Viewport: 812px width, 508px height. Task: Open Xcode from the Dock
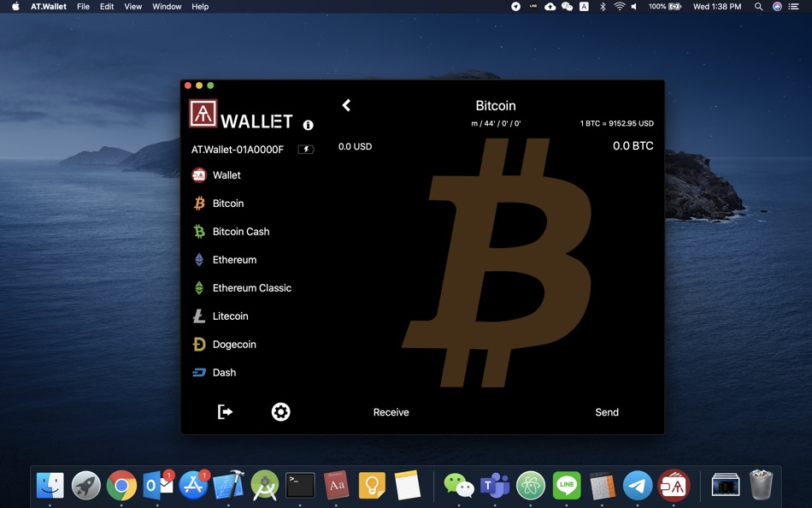(x=228, y=486)
